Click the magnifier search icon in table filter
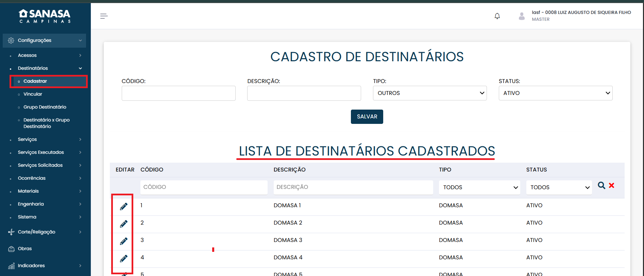The image size is (644, 276). click(x=601, y=185)
